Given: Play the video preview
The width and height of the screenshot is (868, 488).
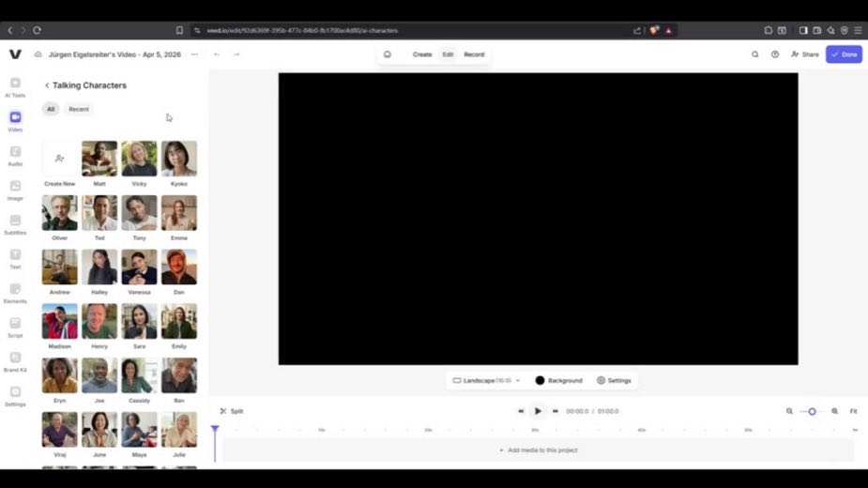Looking at the screenshot, I should pos(538,411).
